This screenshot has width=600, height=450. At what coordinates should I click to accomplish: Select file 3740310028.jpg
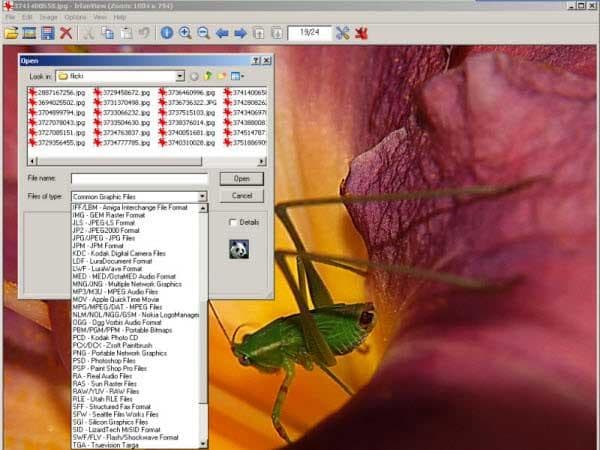(187, 142)
